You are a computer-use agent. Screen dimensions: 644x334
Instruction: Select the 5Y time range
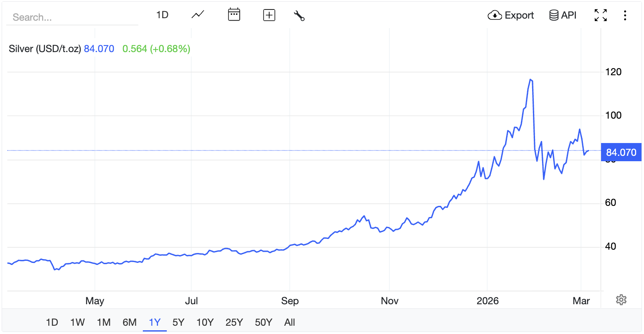click(x=178, y=322)
